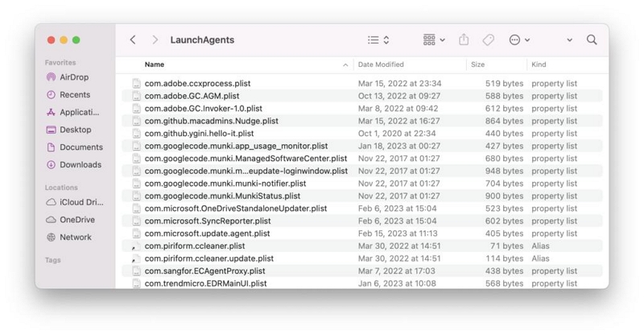The width and height of the screenshot is (644, 335).
Task: Click the Edit Tags icon
Action: pos(489,40)
